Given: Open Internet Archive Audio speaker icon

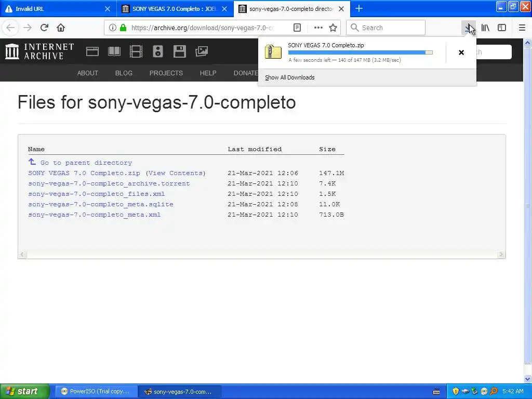Looking at the screenshot, I should click(x=158, y=51).
